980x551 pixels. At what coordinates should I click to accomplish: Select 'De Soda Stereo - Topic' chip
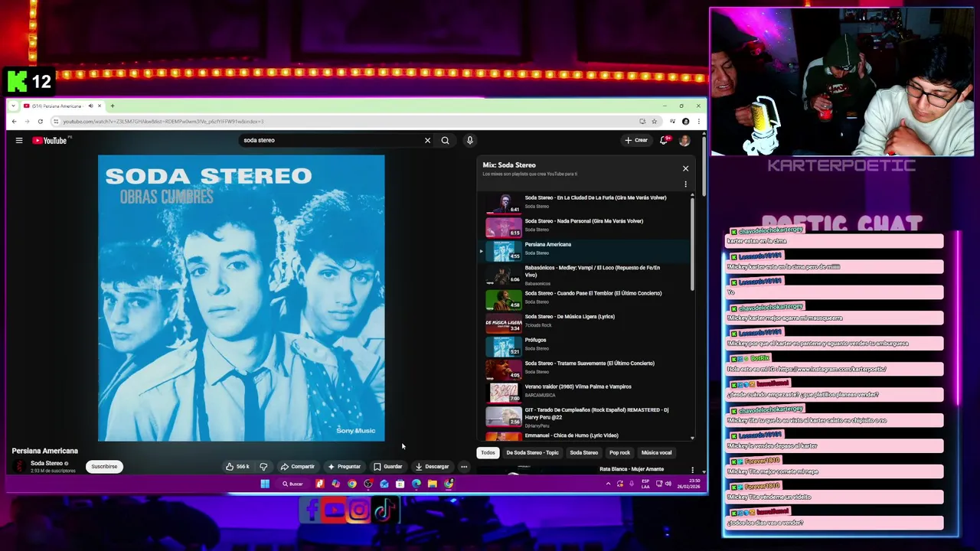pos(532,452)
